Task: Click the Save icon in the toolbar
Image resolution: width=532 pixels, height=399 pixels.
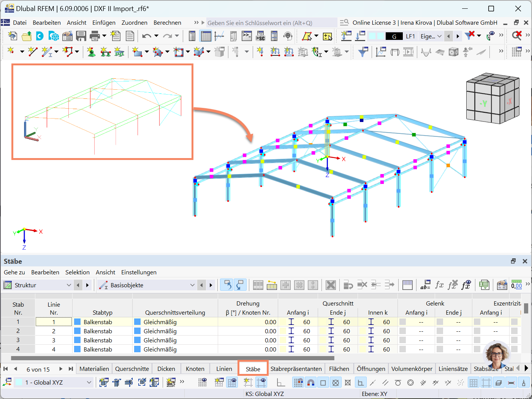Action: tap(81, 36)
